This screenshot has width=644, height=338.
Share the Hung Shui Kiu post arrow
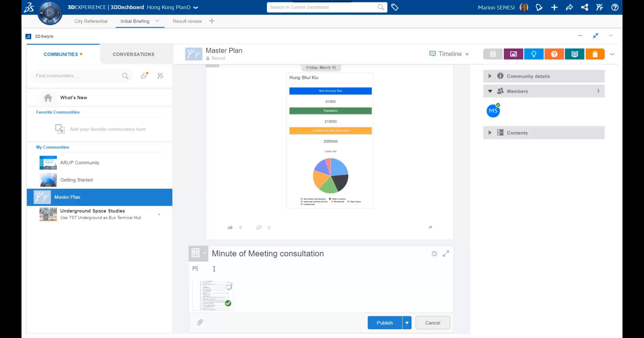click(x=430, y=227)
